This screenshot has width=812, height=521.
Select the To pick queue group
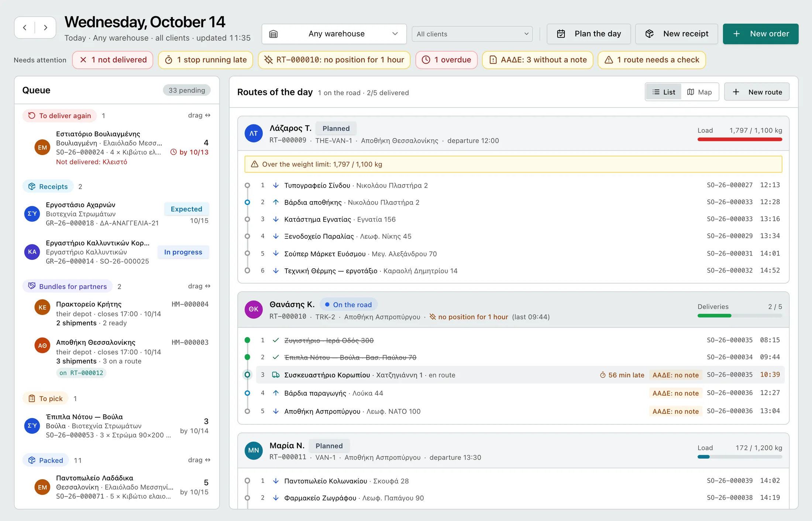[46, 398]
